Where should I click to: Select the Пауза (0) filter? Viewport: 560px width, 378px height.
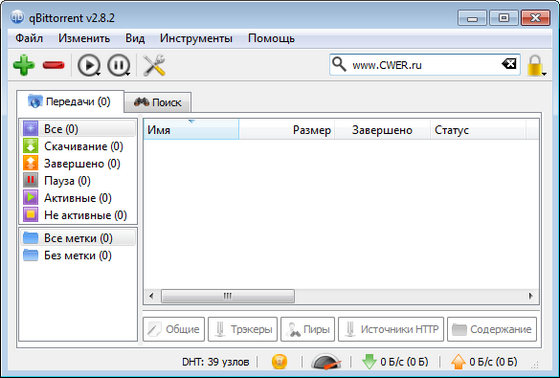[78, 181]
